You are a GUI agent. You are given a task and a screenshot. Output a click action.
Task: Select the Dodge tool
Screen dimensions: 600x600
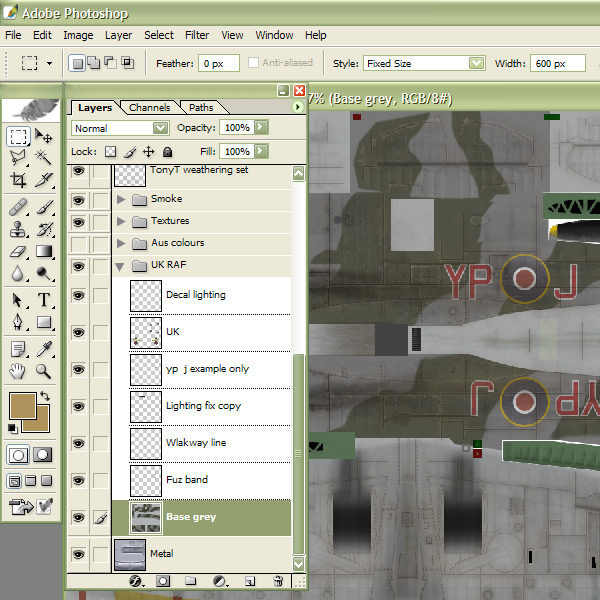(x=43, y=273)
